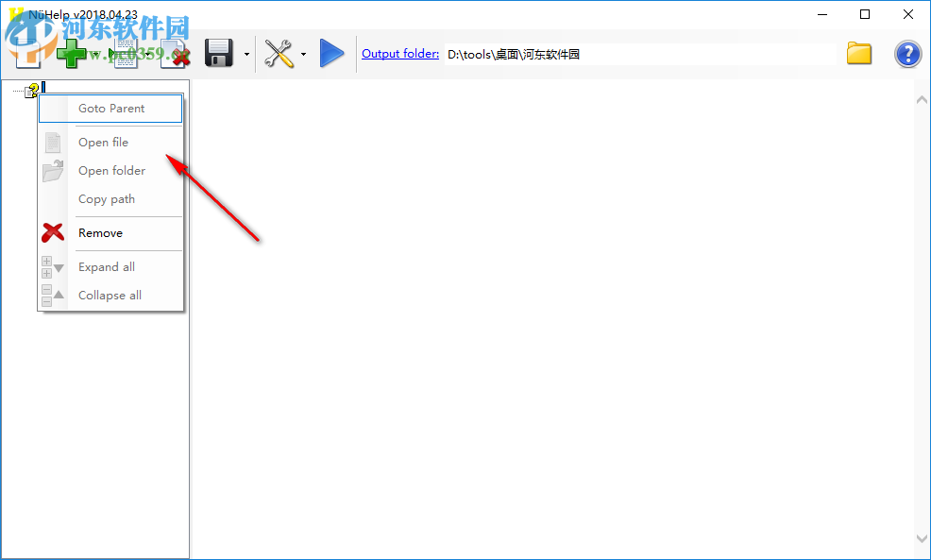Choose Collapse all from context menu
The height and width of the screenshot is (560, 931).
tap(110, 296)
